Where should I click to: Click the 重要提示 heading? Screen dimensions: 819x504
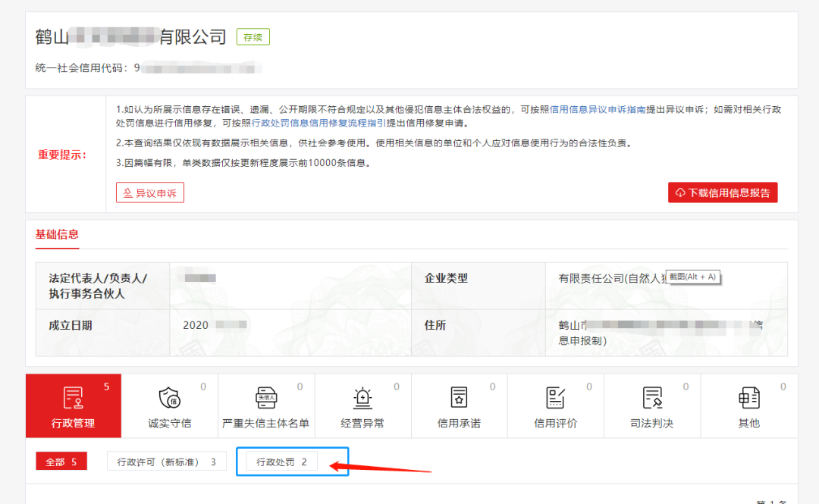point(62,155)
